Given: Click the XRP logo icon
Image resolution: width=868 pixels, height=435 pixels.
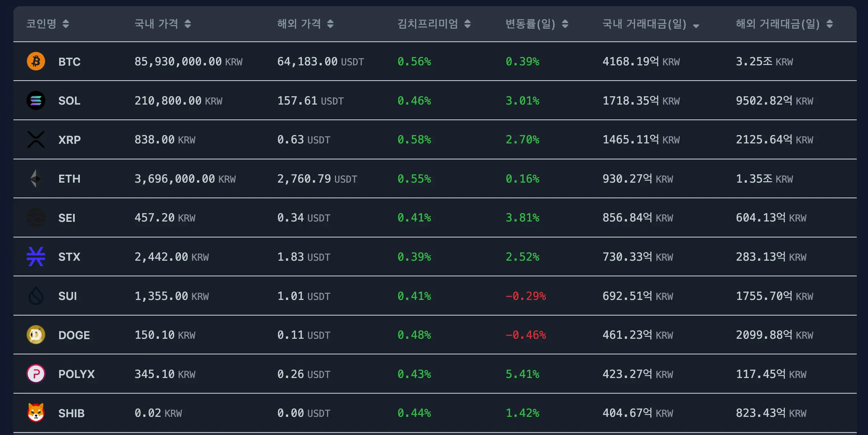Looking at the screenshot, I should (x=36, y=139).
